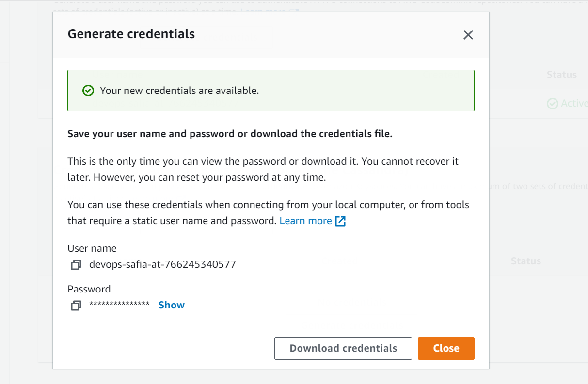Image resolution: width=588 pixels, height=384 pixels.
Task: Open the Learn more link
Action: click(x=306, y=221)
